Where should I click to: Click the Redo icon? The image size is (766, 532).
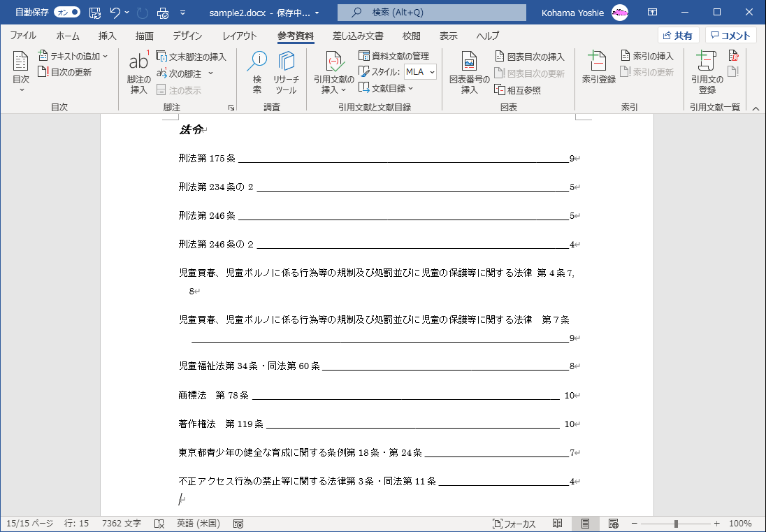[142, 13]
